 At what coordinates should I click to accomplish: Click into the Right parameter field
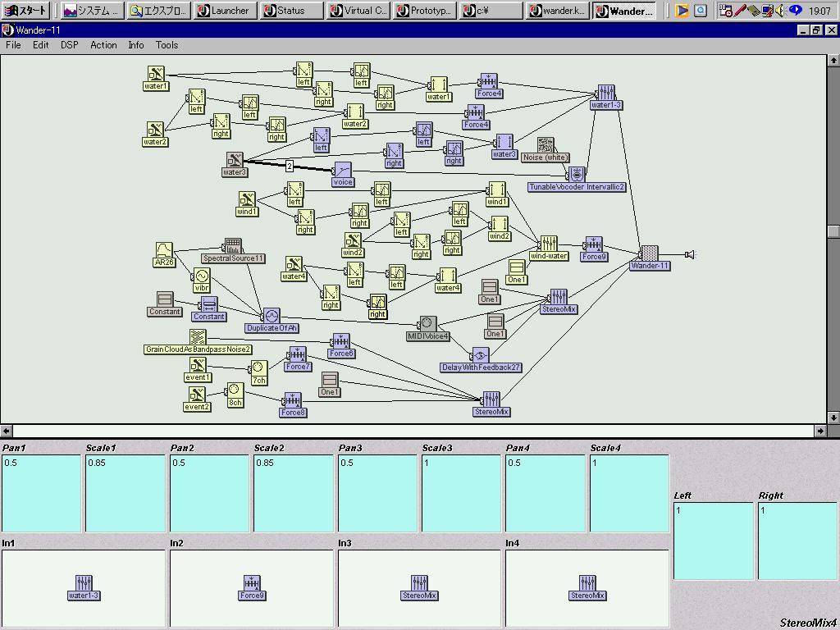pyautogui.click(x=797, y=541)
